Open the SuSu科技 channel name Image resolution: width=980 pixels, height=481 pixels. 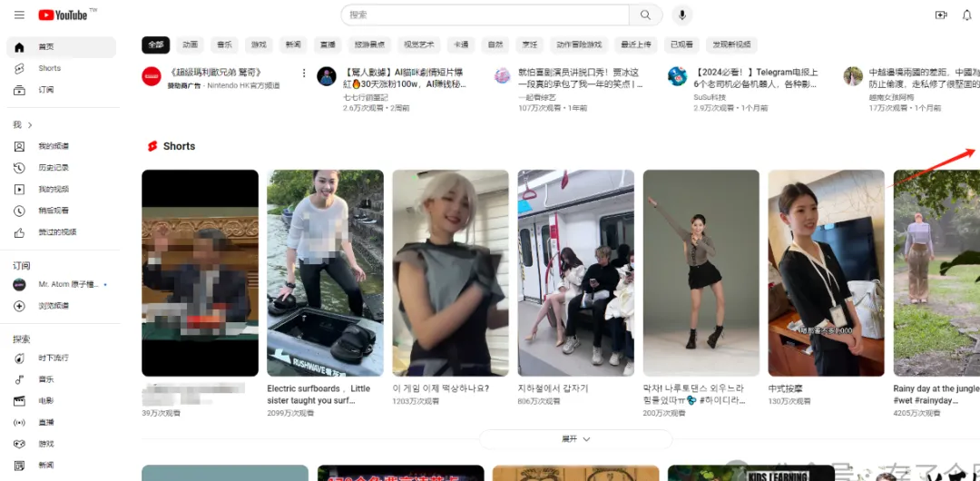click(x=710, y=98)
